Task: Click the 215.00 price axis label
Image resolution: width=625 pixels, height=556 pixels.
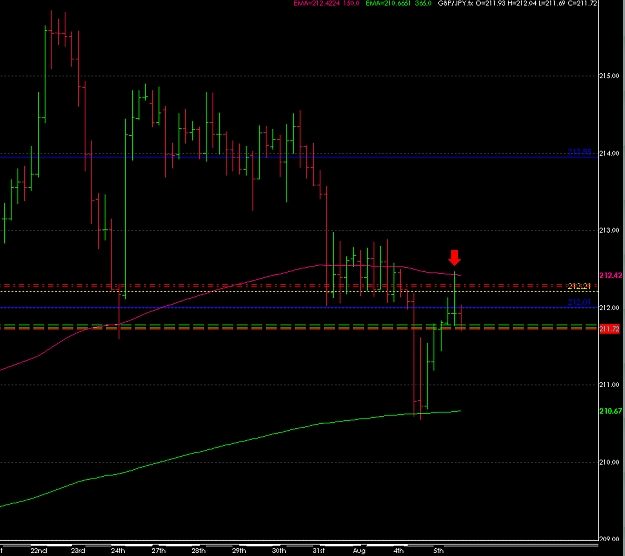Action: [x=609, y=76]
